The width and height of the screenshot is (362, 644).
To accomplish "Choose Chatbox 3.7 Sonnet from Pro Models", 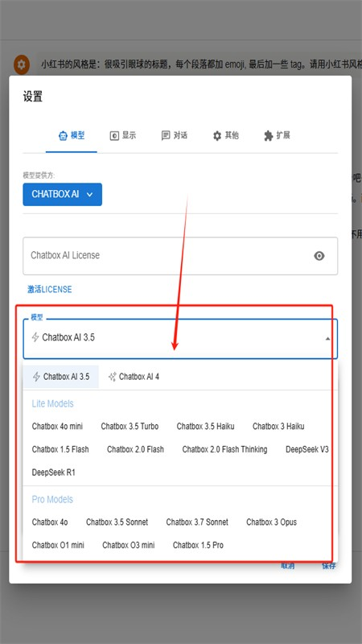I will click(197, 522).
